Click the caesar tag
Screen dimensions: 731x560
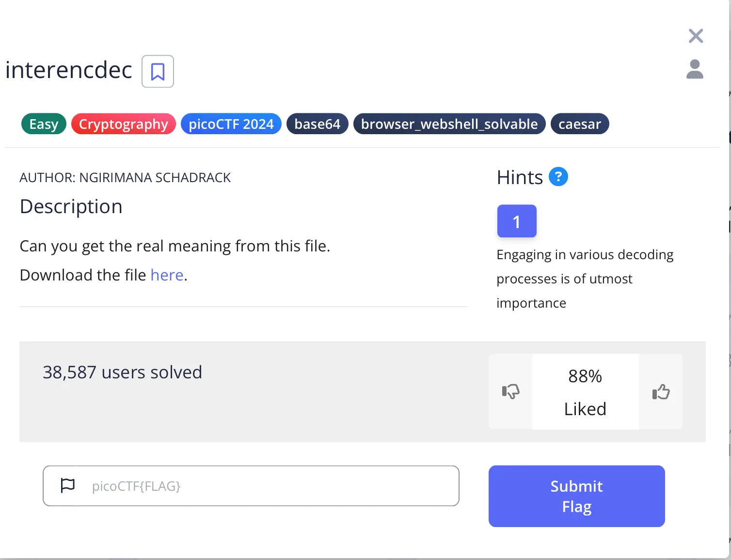pyautogui.click(x=580, y=124)
